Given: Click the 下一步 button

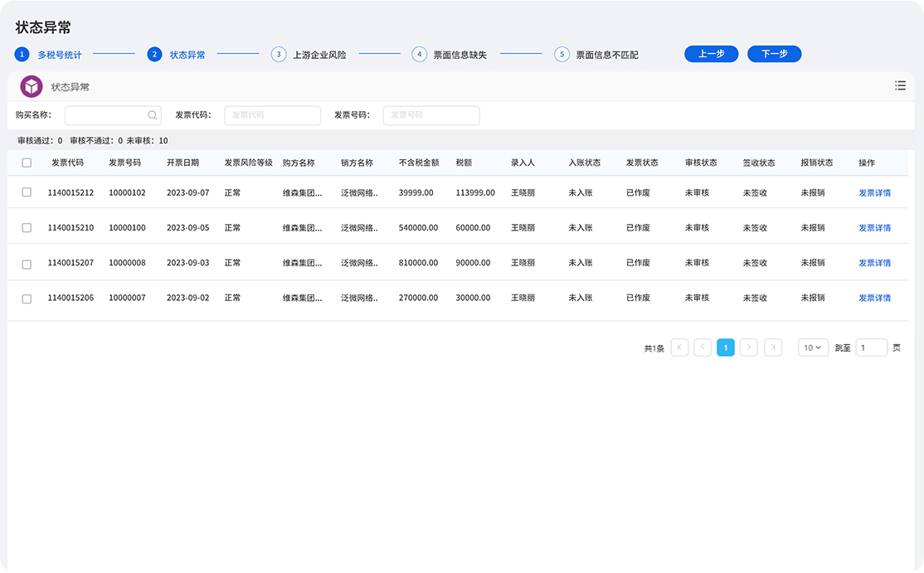Looking at the screenshot, I should pyautogui.click(x=774, y=54).
